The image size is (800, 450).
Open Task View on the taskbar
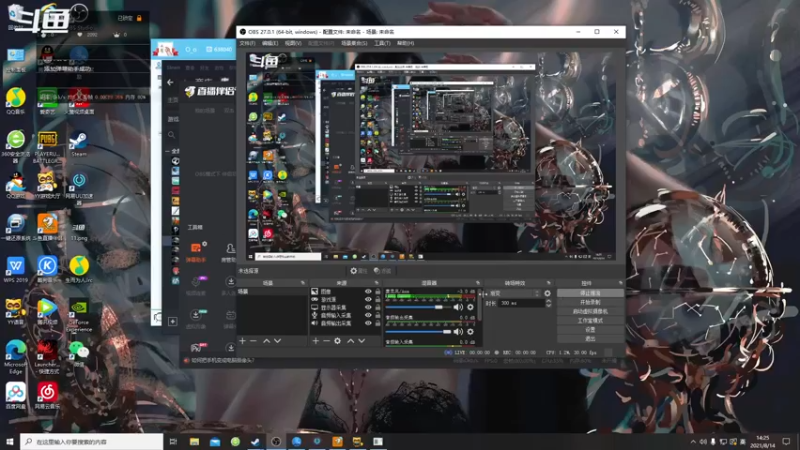[x=173, y=441]
